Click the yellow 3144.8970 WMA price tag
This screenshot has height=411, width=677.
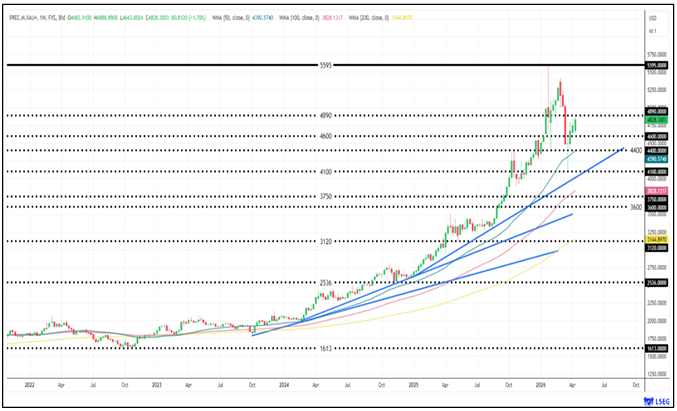[x=657, y=240]
